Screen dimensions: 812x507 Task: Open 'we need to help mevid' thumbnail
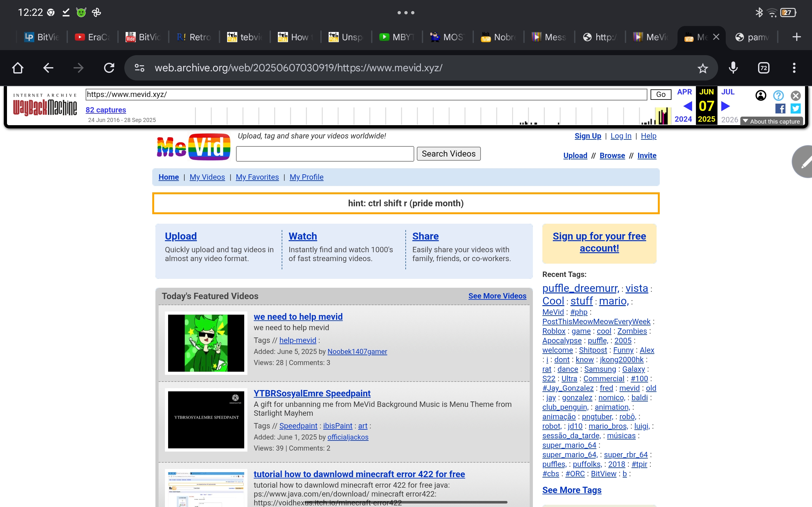point(206,343)
